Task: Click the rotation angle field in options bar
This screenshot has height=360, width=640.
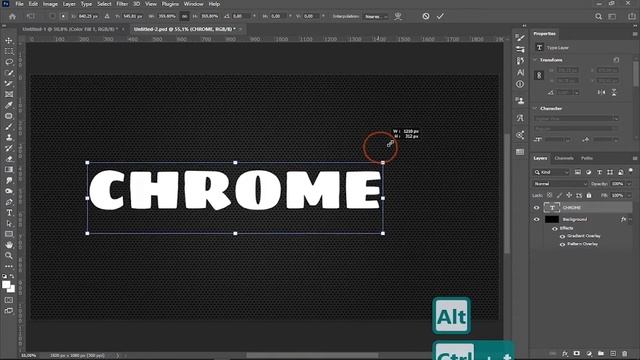Action: click(241, 16)
